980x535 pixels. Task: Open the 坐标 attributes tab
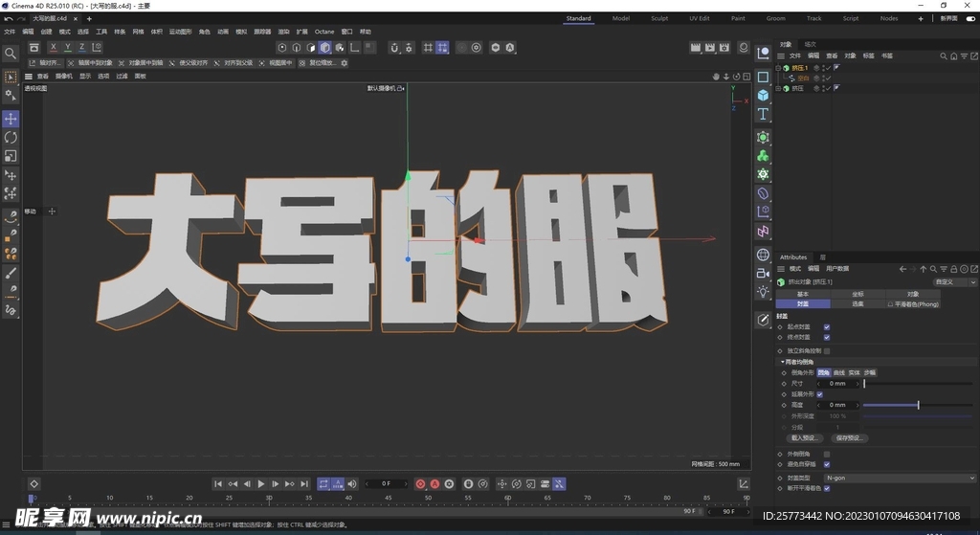point(857,294)
